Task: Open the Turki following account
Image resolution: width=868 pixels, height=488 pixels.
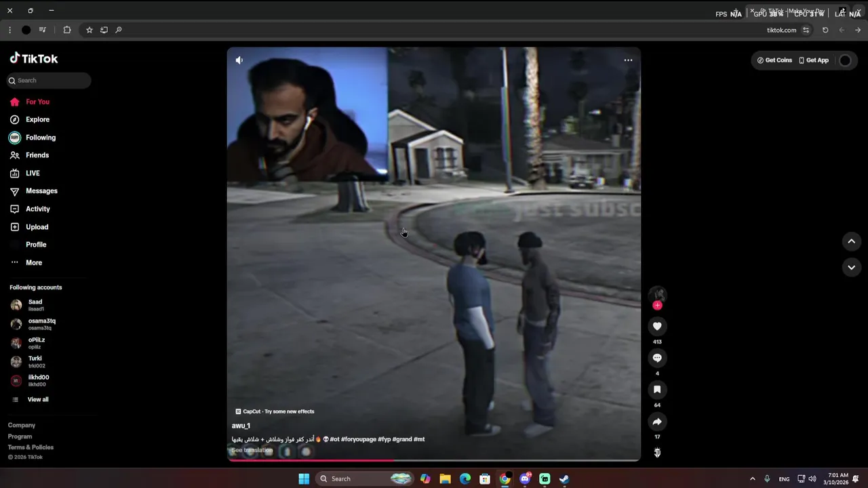Action: click(28, 362)
